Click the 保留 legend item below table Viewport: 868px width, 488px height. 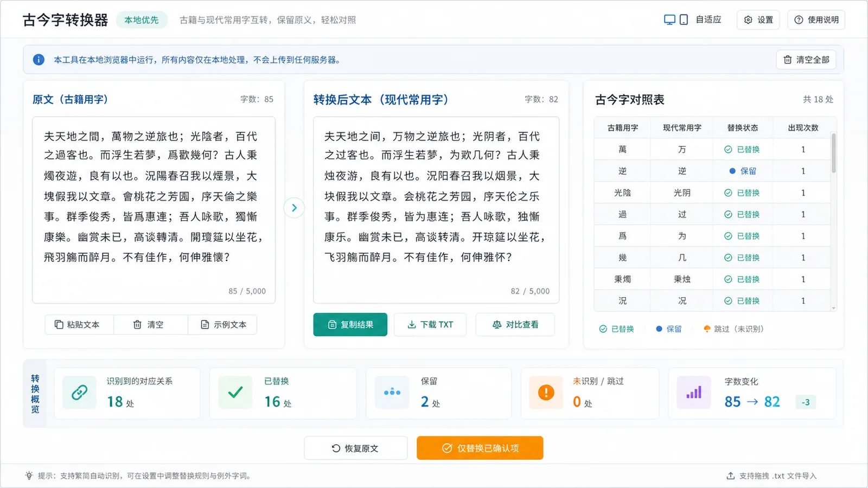[668, 329]
